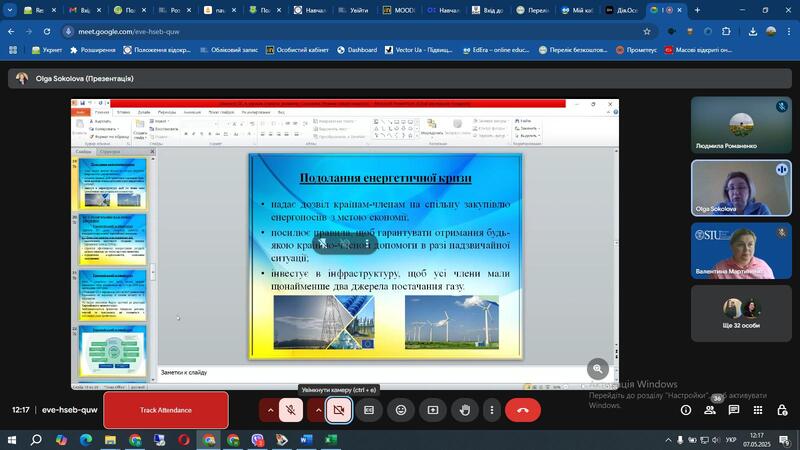Open the 'Особистий кабінет' bookmark
800x450 pixels.
(297, 50)
